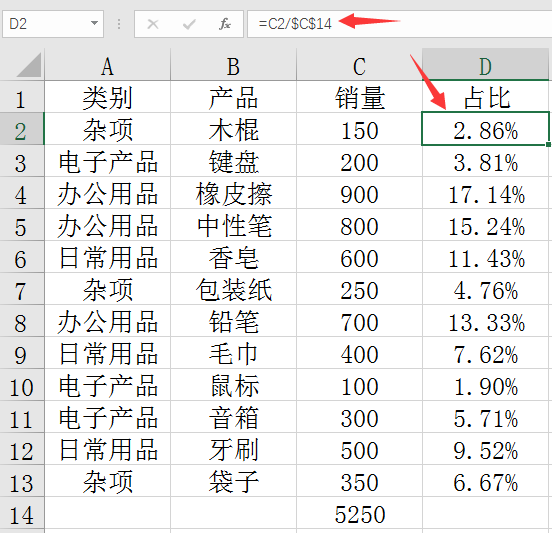Select row 10 header

click(x=22, y=385)
